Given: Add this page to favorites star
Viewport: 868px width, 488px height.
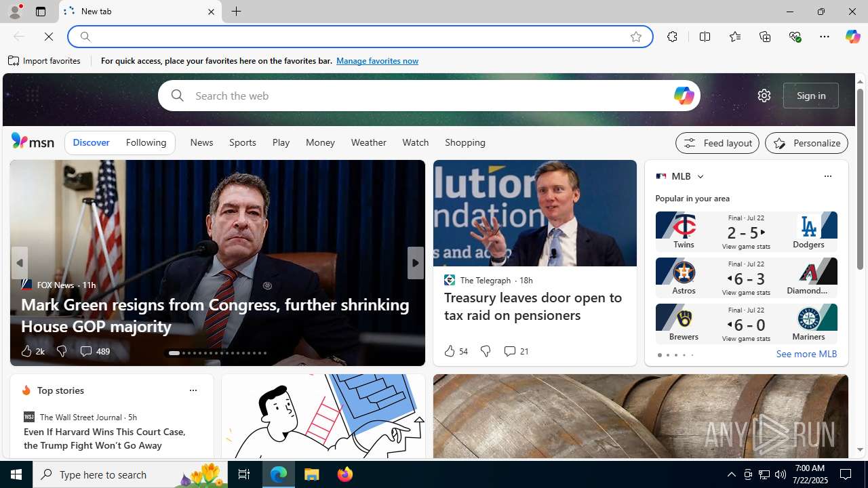Looking at the screenshot, I should [x=636, y=37].
